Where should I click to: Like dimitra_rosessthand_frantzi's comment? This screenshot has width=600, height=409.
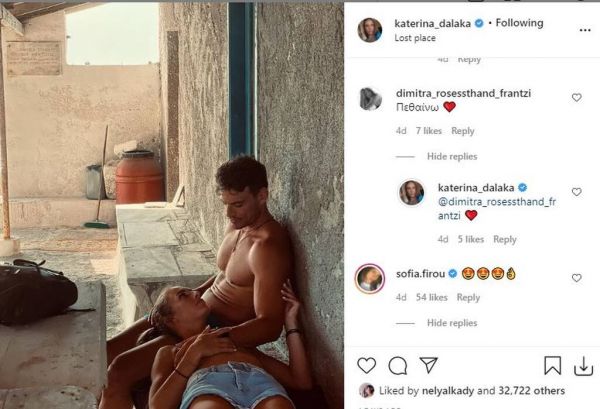tap(577, 98)
